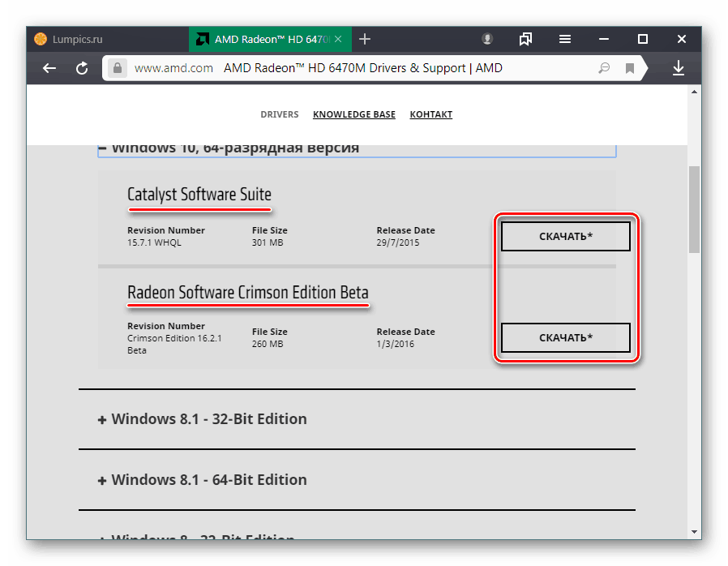Image resolution: width=728 pixels, height=566 pixels.
Task: Click the Catalyst Software Suite heading
Action: 199,195
